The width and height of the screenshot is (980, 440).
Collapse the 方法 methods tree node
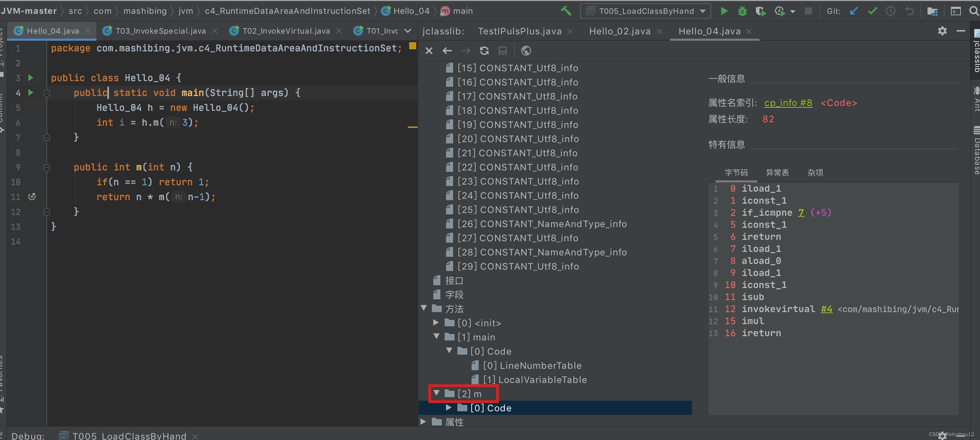click(424, 308)
